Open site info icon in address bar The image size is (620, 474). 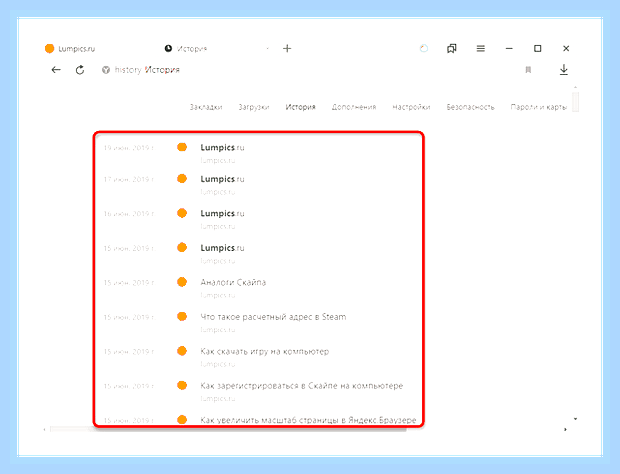pos(106,70)
